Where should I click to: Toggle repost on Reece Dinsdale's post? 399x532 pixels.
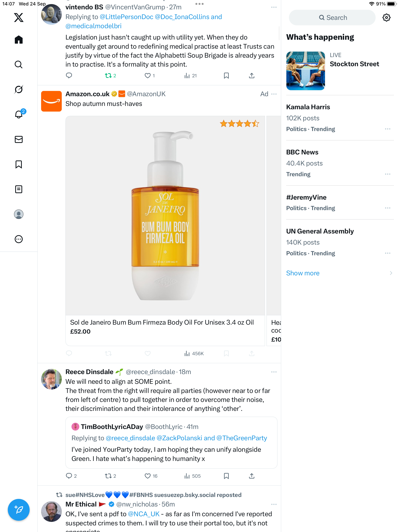[108, 476]
